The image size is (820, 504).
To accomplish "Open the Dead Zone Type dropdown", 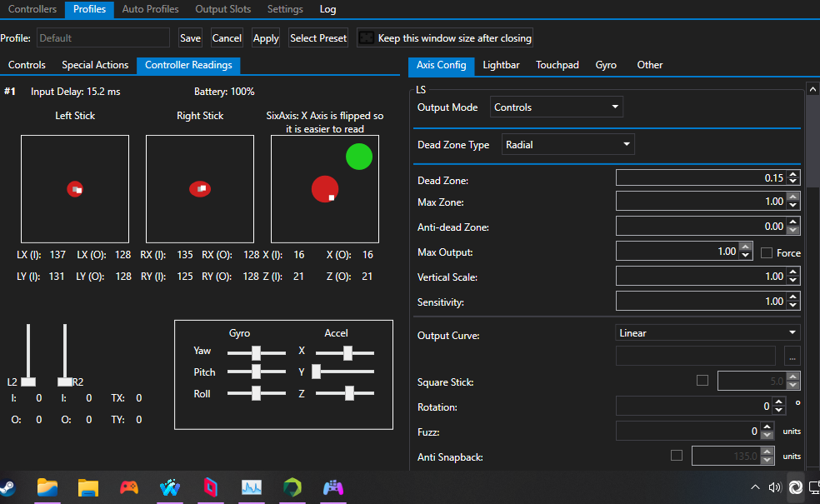I will pyautogui.click(x=567, y=144).
